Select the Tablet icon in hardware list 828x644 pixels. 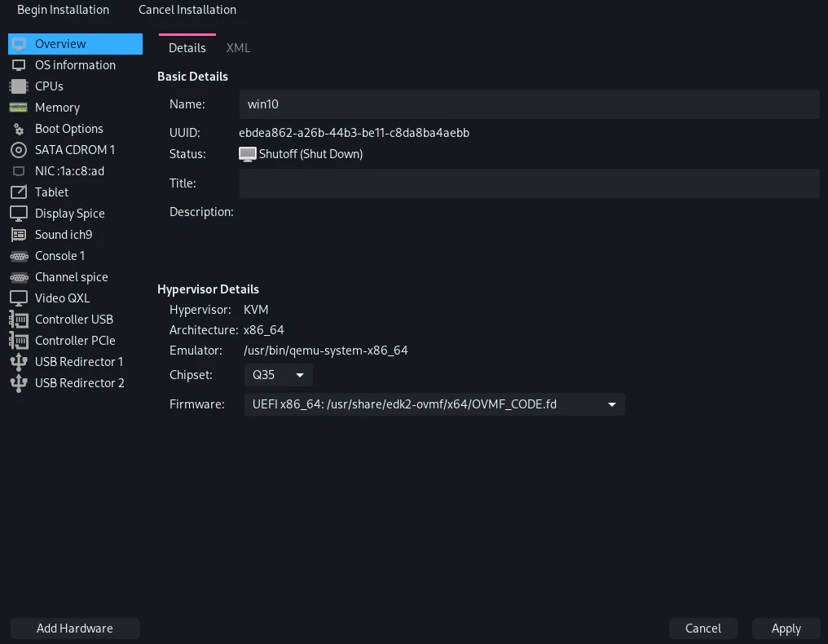pos(19,192)
